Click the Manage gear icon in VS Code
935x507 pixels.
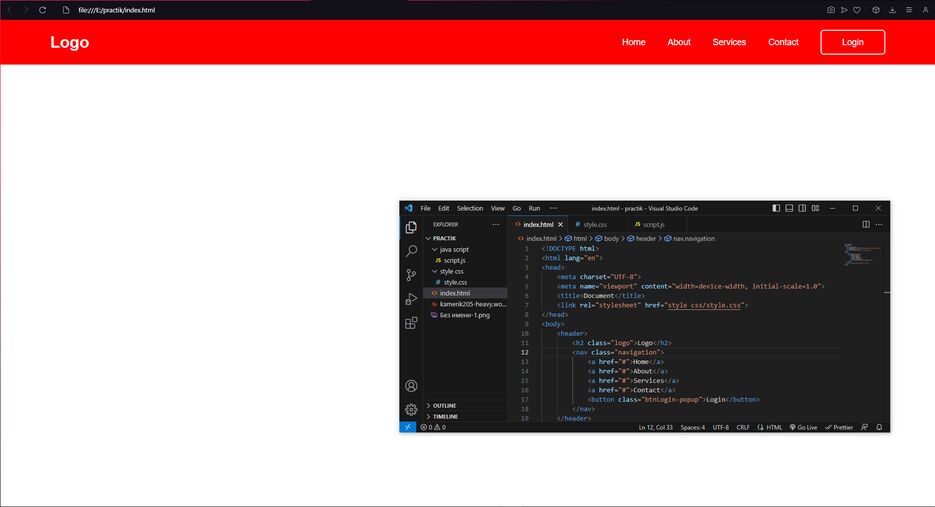[x=411, y=409]
